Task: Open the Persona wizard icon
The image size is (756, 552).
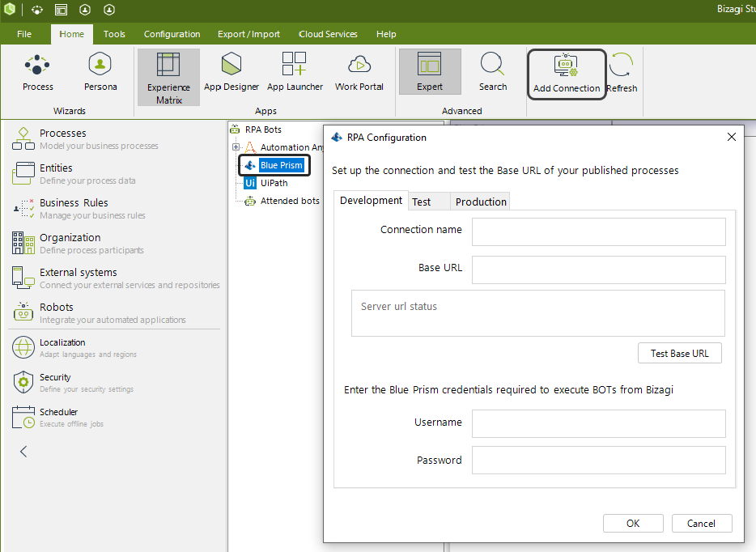Action: tap(100, 72)
